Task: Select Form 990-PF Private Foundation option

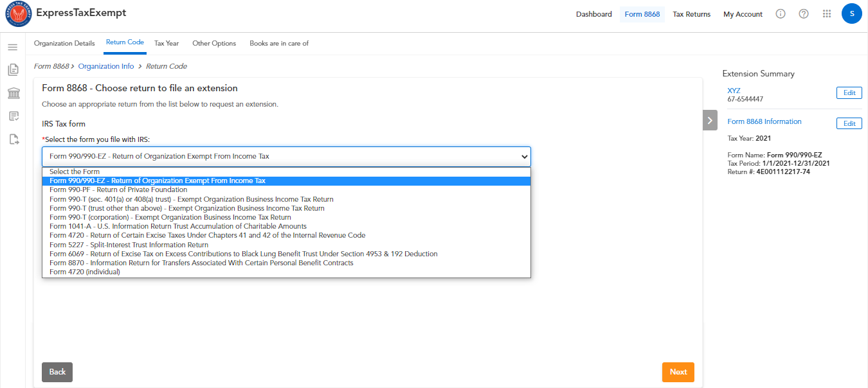Action: (x=286, y=190)
